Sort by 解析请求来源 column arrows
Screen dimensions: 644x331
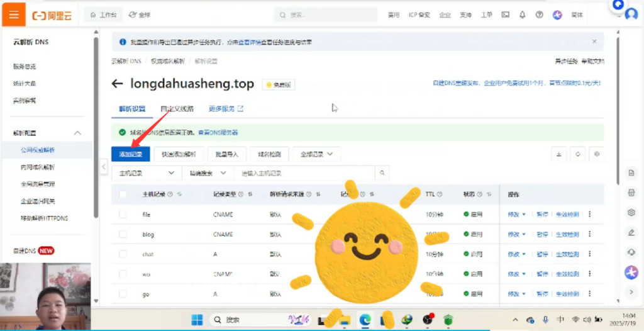coord(318,194)
